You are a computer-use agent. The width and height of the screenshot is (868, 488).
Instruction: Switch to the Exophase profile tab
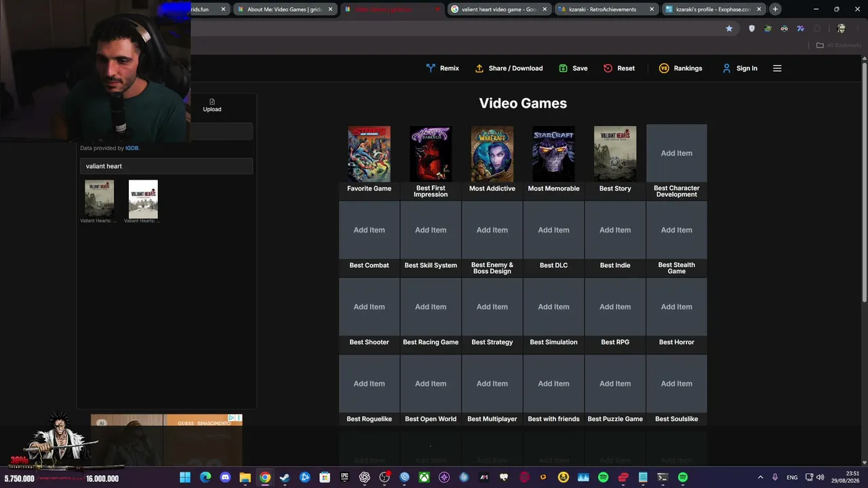pos(713,9)
